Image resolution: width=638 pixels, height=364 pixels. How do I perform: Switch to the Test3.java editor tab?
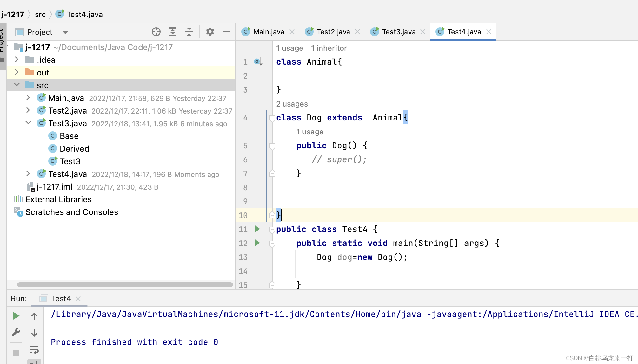(399, 32)
